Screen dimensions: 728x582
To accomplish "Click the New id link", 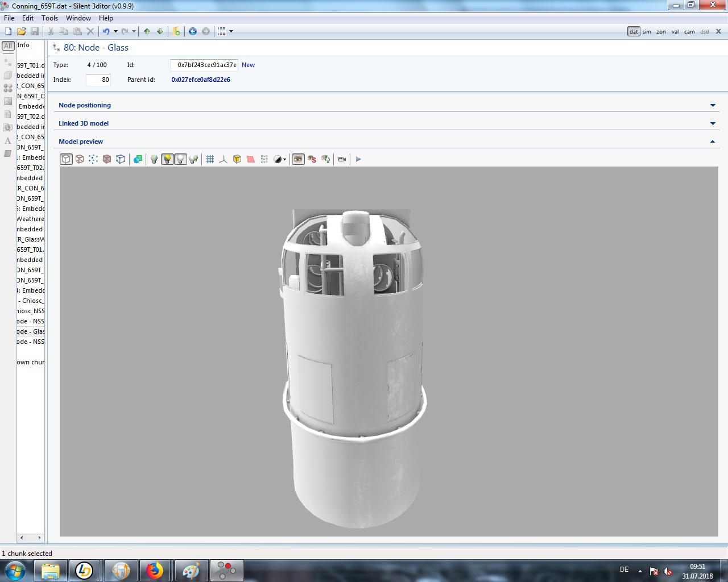I will coord(249,65).
